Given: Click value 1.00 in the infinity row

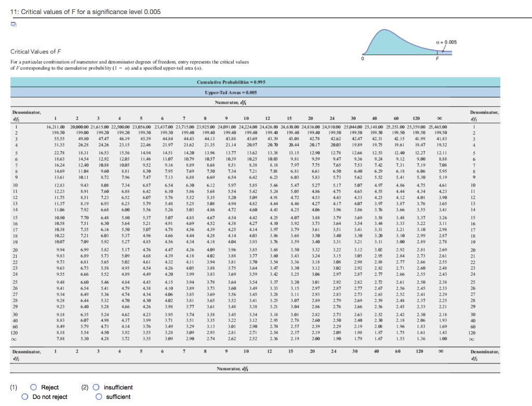Looking at the screenshot, I should tap(443, 339).
